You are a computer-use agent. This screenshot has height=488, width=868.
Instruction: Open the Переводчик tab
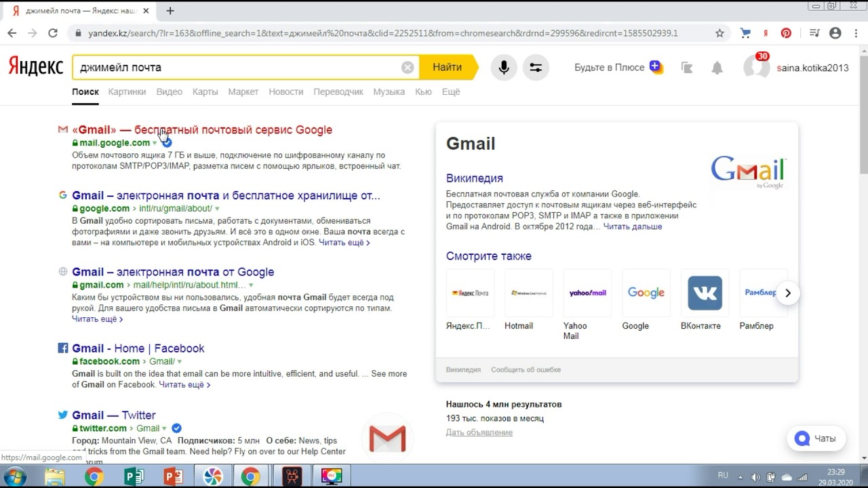[x=338, y=91]
